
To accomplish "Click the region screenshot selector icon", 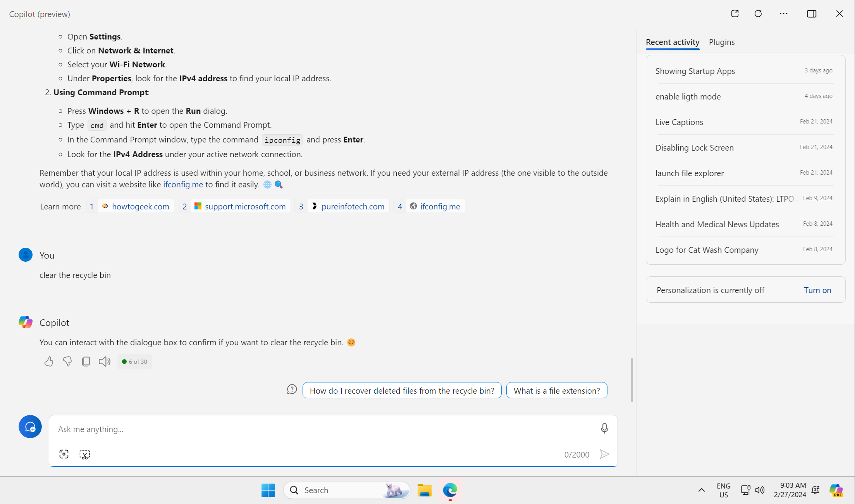I will [x=85, y=454].
